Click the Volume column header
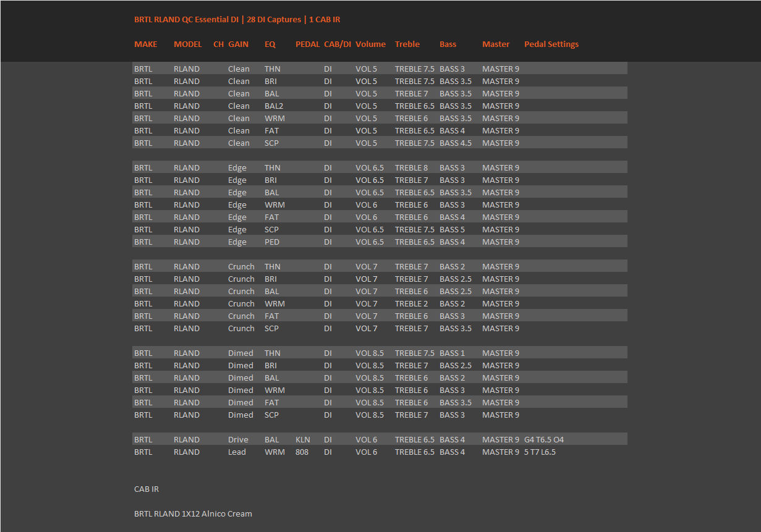Image resolution: width=761 pixels, height=532 pixels. (370, 44)
